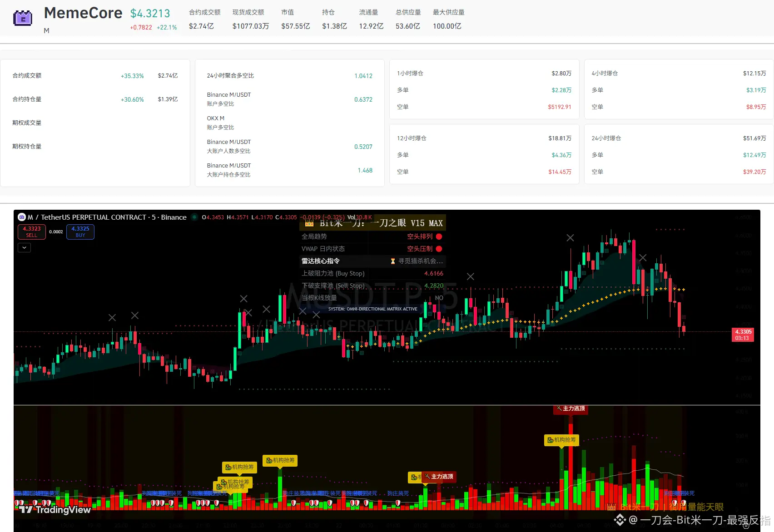This screenshot has height=532, width=774.
Task: Click the 现货成交额 value $1077.03万
Action: tap(251, 26)
